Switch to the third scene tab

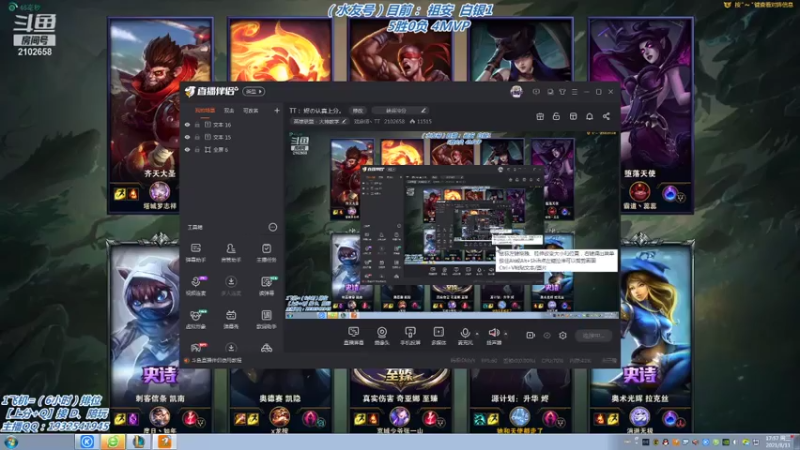[251, 110]
